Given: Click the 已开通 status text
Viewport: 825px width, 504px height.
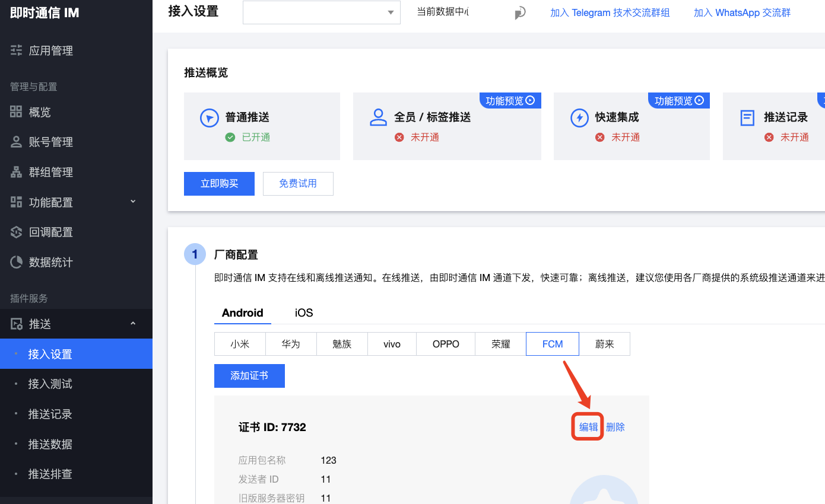Looking at the screenshot, I should click(256, 137).
